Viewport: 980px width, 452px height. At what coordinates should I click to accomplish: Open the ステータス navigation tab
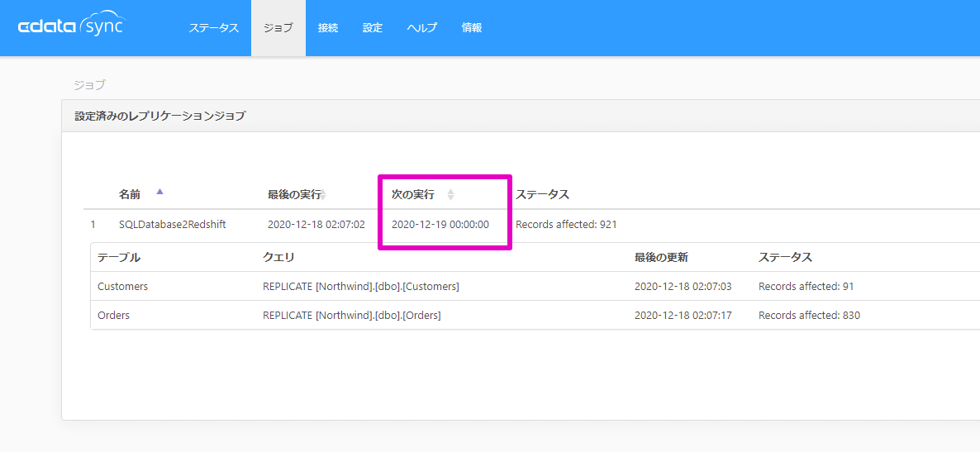pos(214,27)
